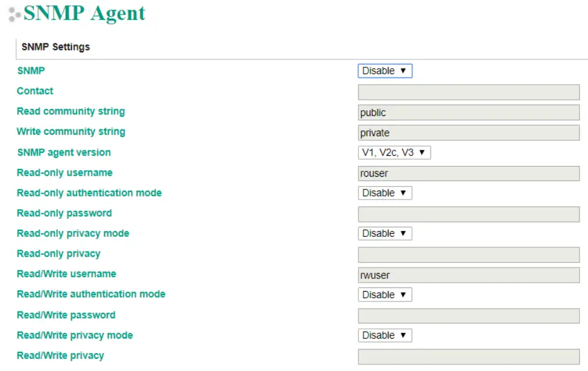The image size is (588, 371).
Task: Click the SNMP agent version label
Action: pos(64,153)
